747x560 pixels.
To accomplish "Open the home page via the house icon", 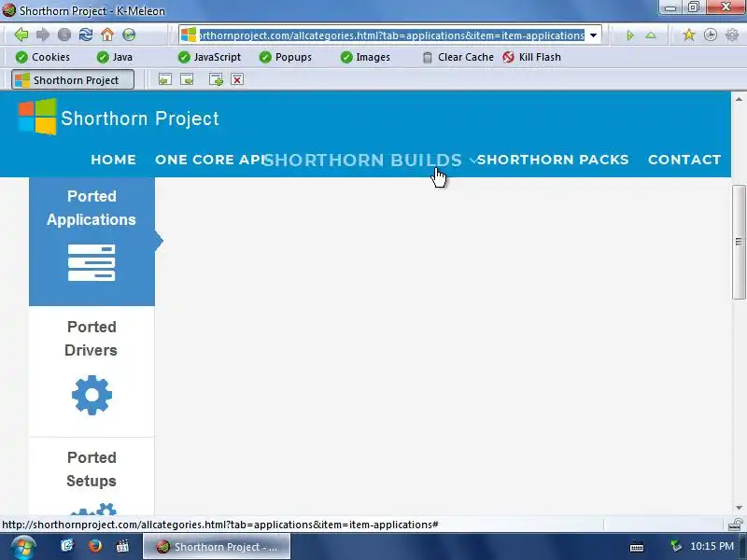I will click(x=107, y=35).
